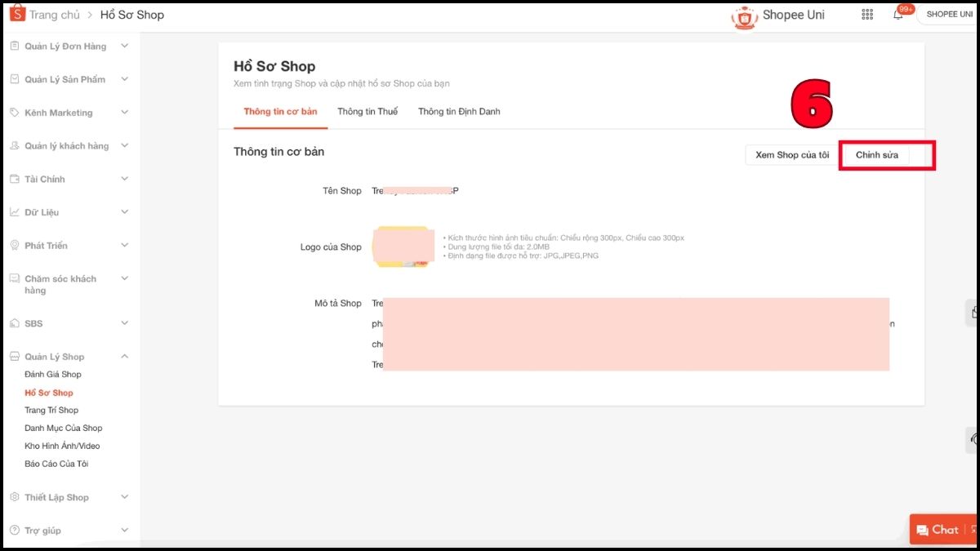Click the Thiết Lập Shop gear icon
The width and height of the screenshot is (980, 551).
click(x=14, y=497)
